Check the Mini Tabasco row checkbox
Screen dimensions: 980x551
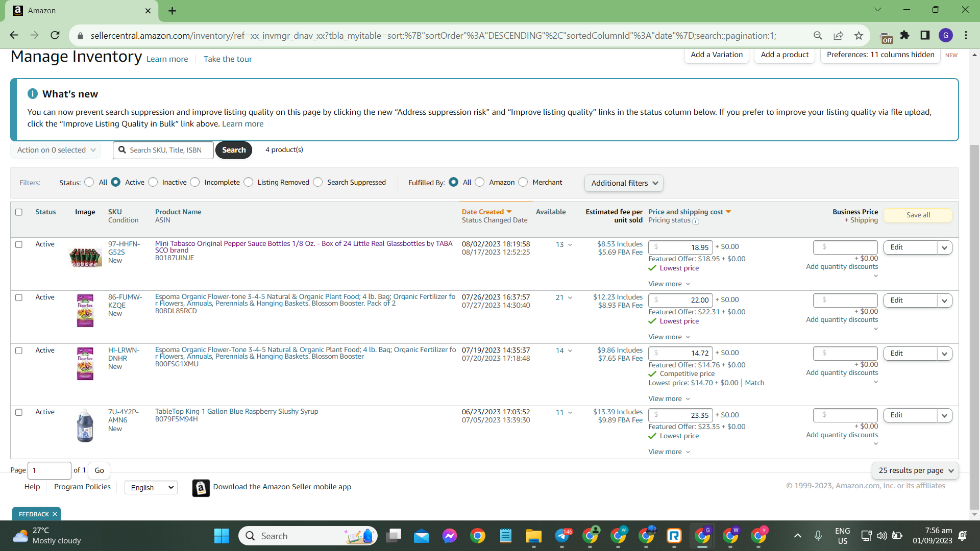click(x=19, y=245)
